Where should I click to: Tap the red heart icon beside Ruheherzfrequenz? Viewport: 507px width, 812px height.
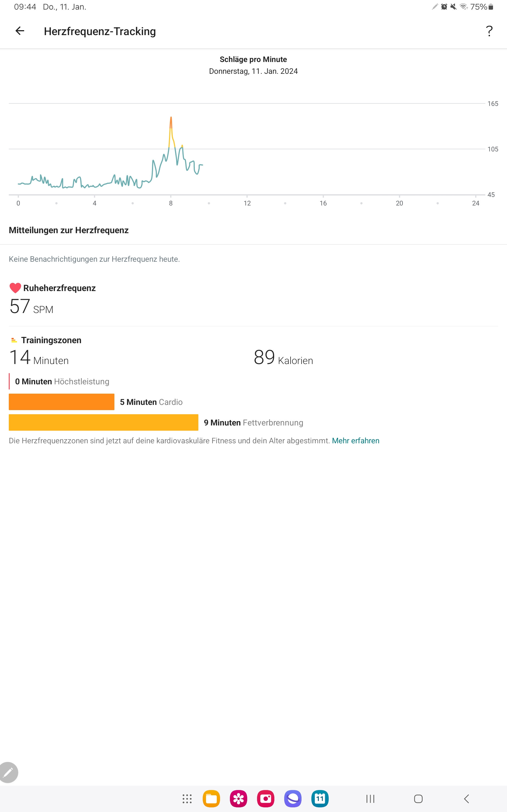15,288
